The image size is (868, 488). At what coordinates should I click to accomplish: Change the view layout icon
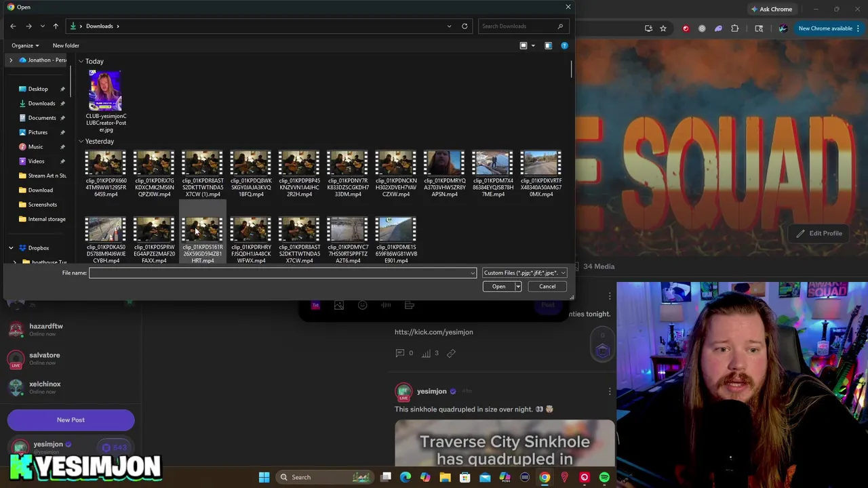(x=524, y=45)
